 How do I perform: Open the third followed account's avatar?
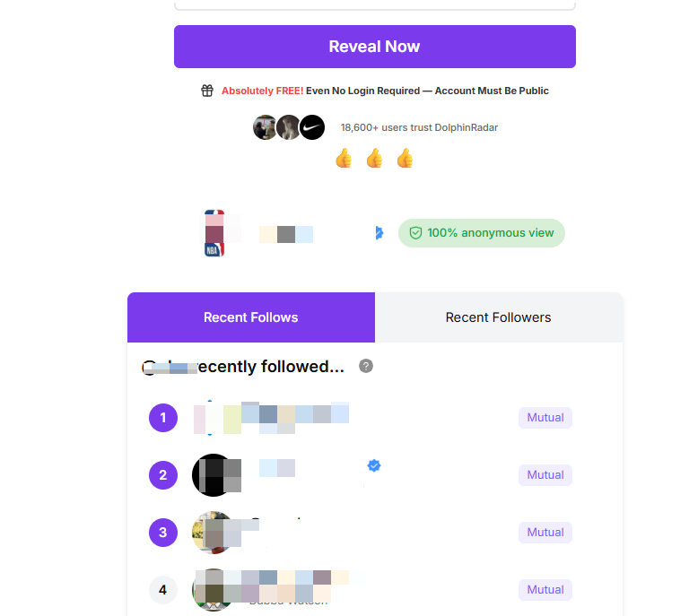213,533
